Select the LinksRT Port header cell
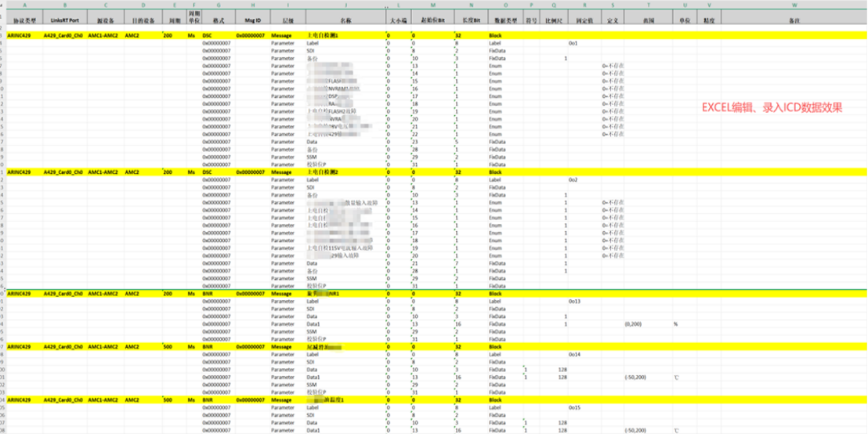Screen dimensions: 868x434 pyautogui.click(x=63, y=16)
